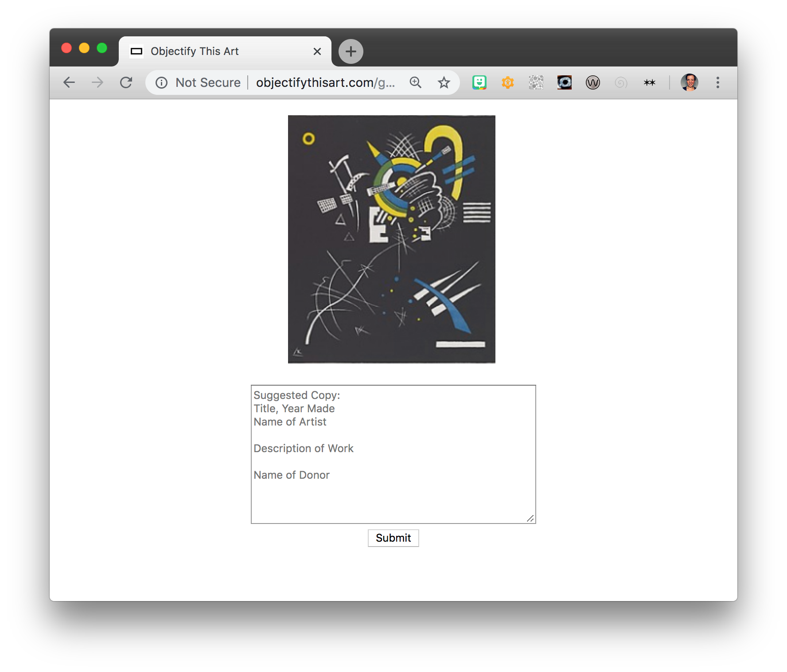Open the Chrome three-dot menu
Image resolution: width=787 pixels, height=672 pixels.
(718, 82)
